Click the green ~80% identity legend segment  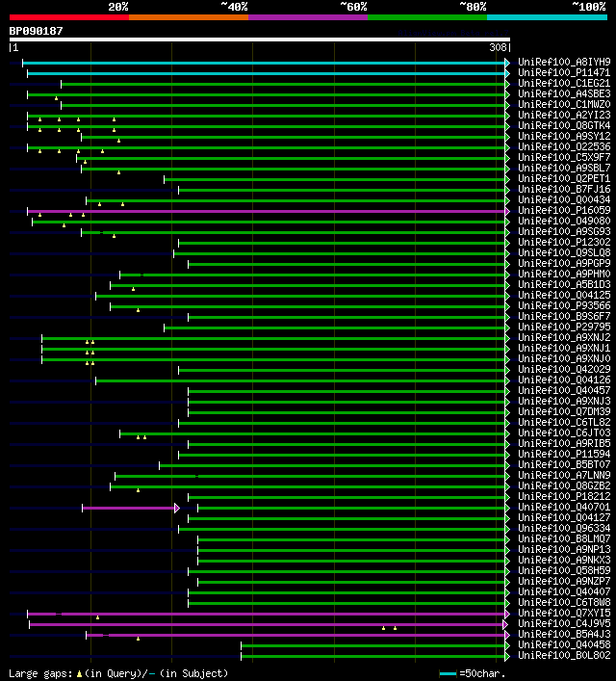tap(427, 17)
